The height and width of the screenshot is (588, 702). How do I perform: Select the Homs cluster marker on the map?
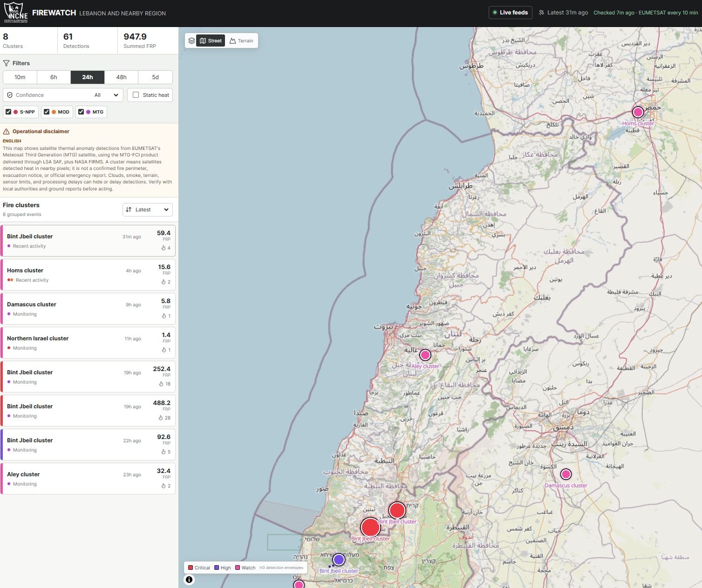pos(638,112)
